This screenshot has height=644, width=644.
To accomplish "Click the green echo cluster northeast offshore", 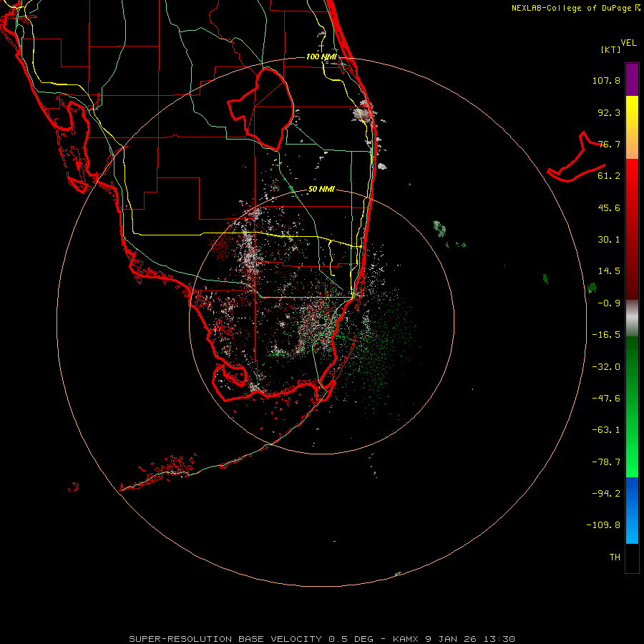I will [439, 228].
